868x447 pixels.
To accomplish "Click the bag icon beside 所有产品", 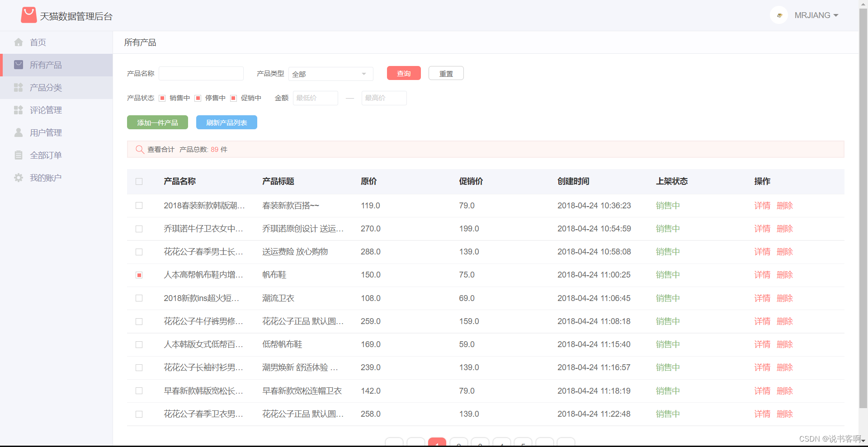I will [19, 65].
